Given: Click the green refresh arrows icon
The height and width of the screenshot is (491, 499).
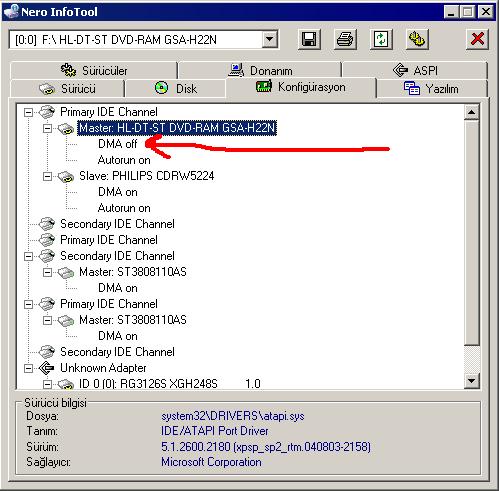Looking at the screenshot, I should pos(381,39).
